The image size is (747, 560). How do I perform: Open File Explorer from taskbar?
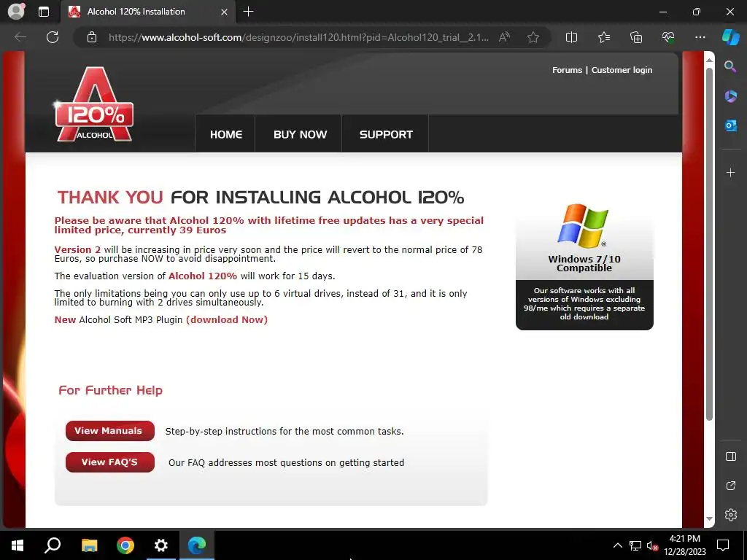point(89,545)
